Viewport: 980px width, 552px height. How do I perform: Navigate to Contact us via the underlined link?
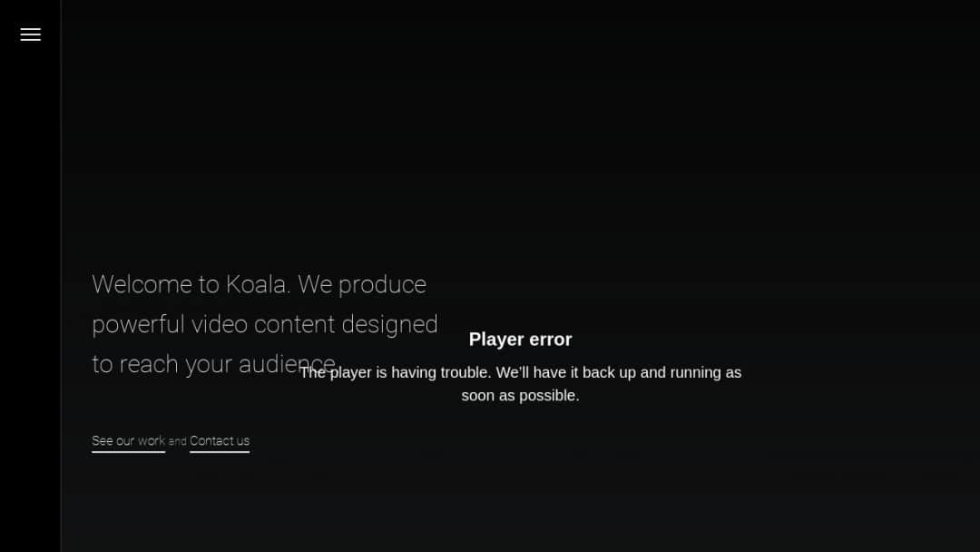pos(219,441)
